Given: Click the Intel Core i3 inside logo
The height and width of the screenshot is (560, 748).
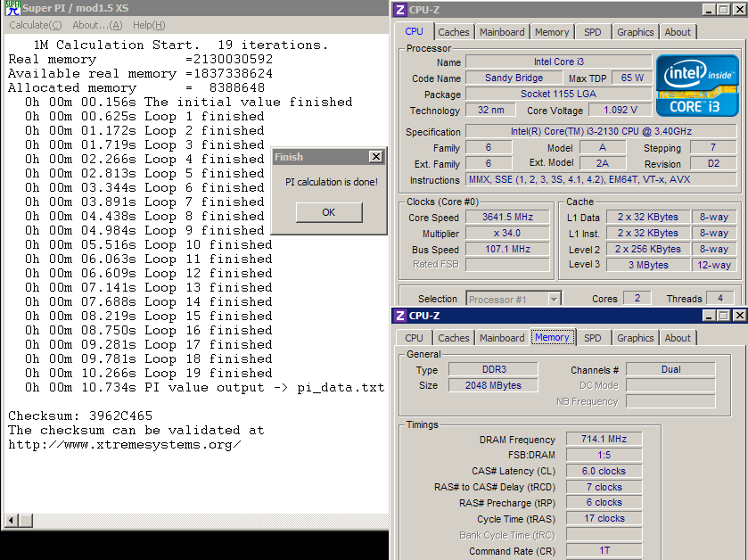Looking at the screenshot, I should [697, 86].
